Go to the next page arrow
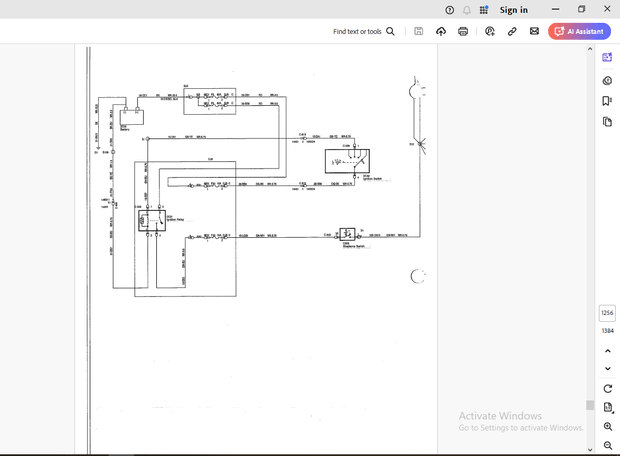Screen dimensions: 620x456 (x=608, y=369)
